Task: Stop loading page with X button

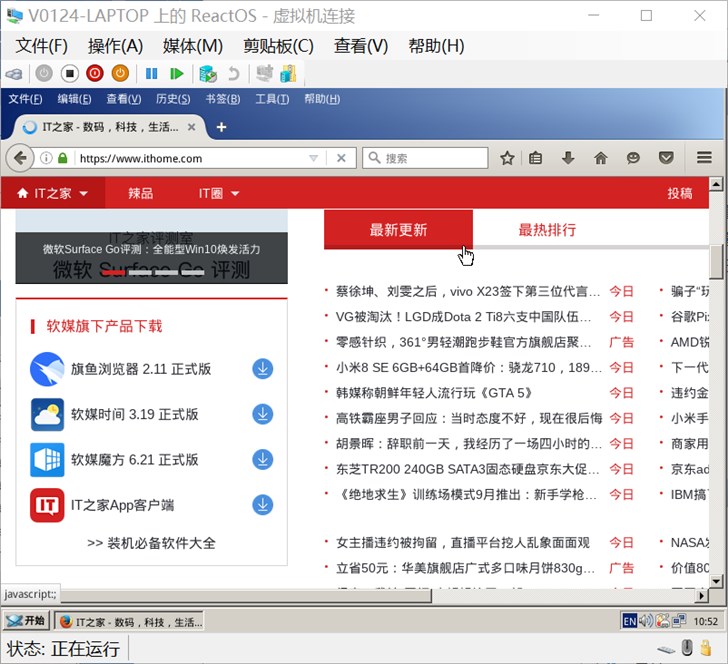Action: pos(341,158)
